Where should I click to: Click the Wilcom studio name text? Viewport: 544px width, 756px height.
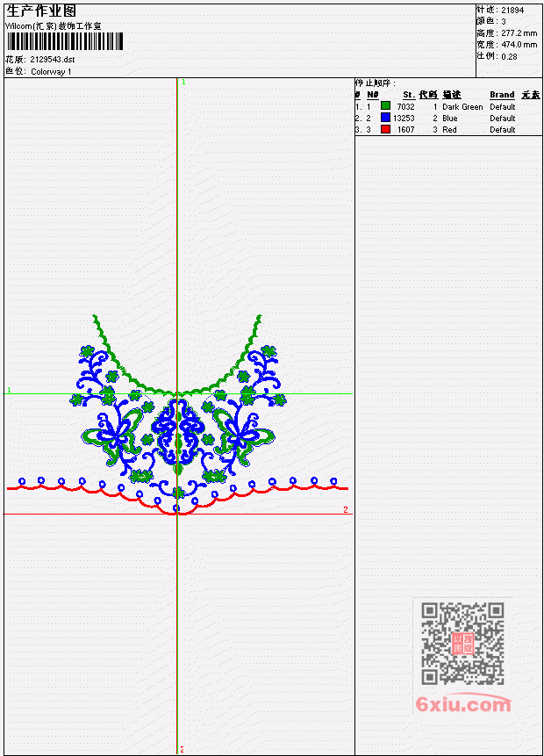(53, 26)
